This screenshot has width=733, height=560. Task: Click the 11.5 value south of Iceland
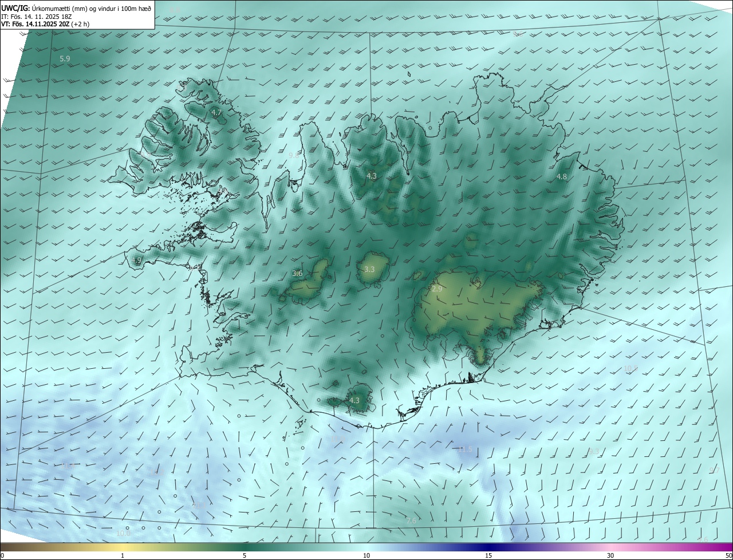[x=465, y=449]
